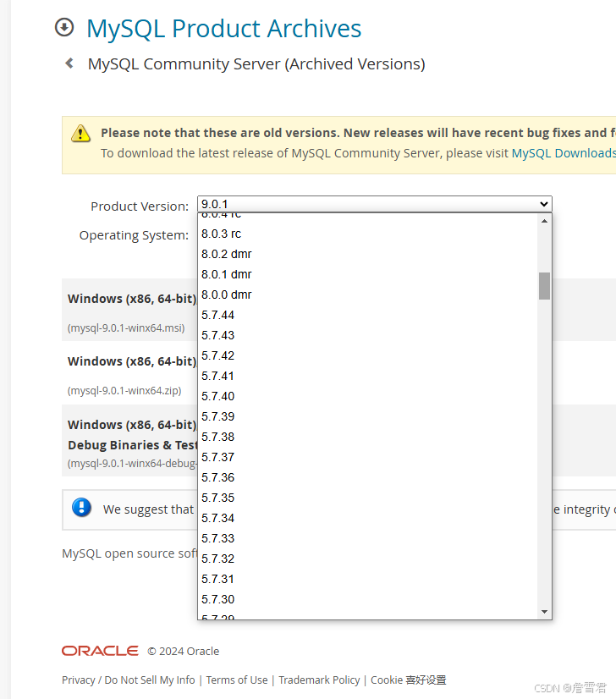Open the Privacy / Do Not Sell My Info link

coord(129,680)
